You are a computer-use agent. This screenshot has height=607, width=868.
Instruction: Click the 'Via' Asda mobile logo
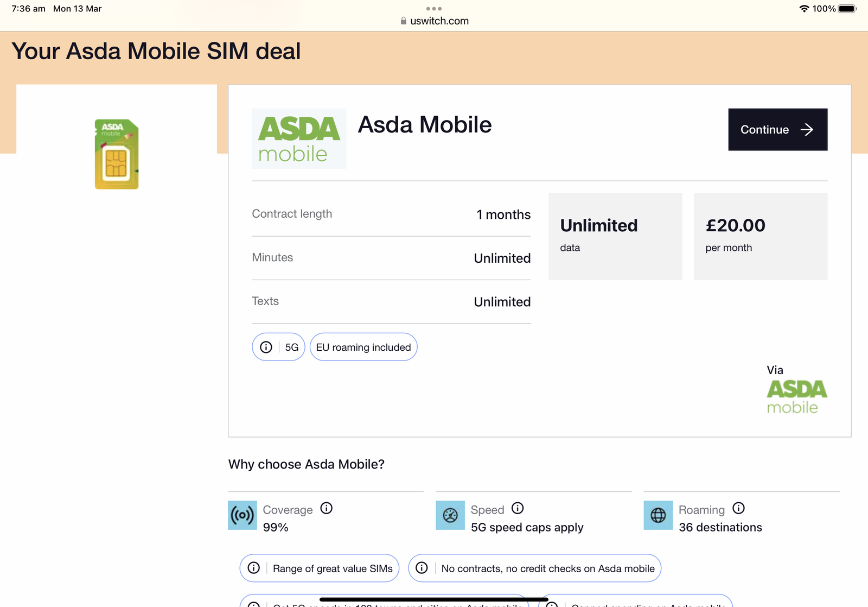point(796,397)
